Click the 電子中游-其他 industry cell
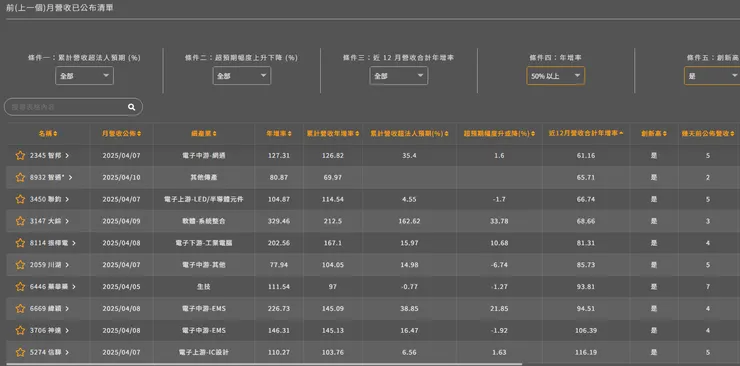 (203, 265)
